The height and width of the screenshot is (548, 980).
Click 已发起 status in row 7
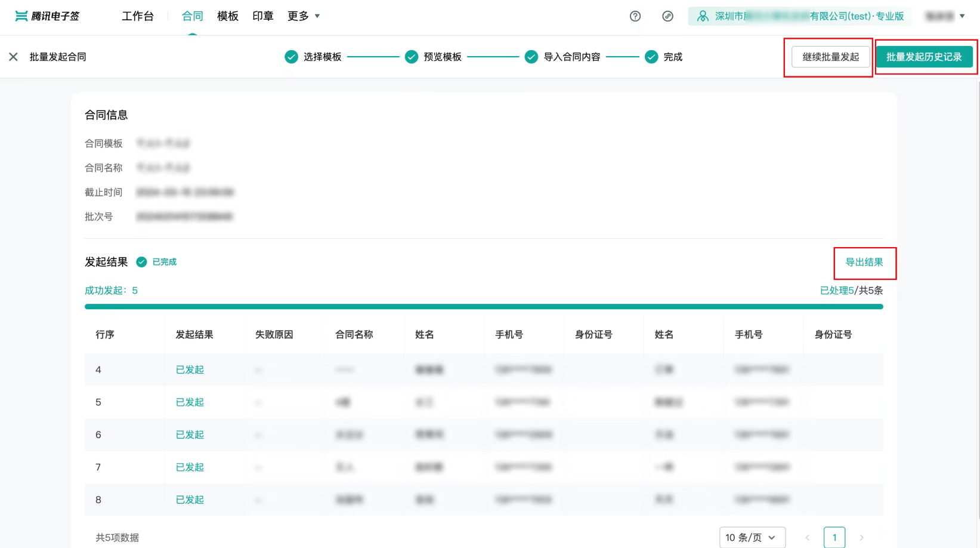190,467
